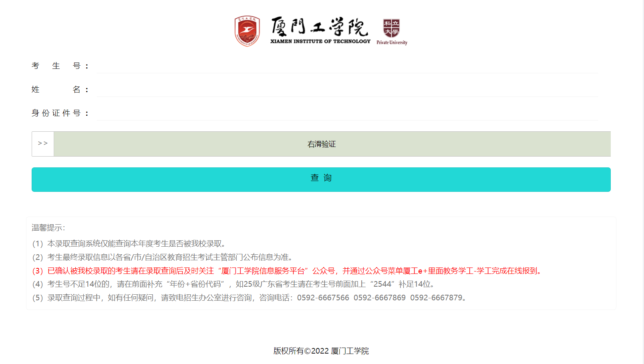Screen dimensions: 644x364
Task: Click the 右滑验证 slider track
Action: pyautogui.click(x=332, y=144)
